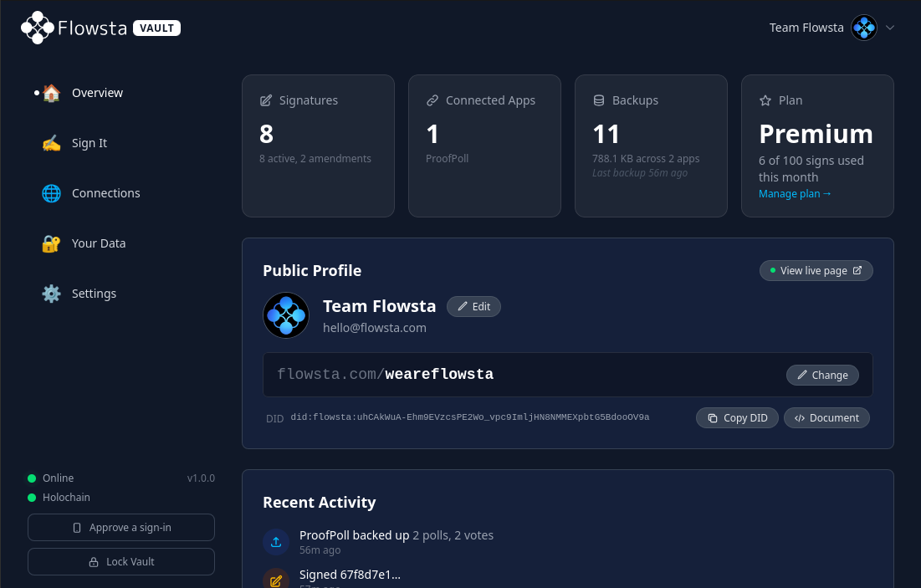Click the VAULT badge next to Flowsta
This screenshot has width=921, height=588.
coord(156,28)
